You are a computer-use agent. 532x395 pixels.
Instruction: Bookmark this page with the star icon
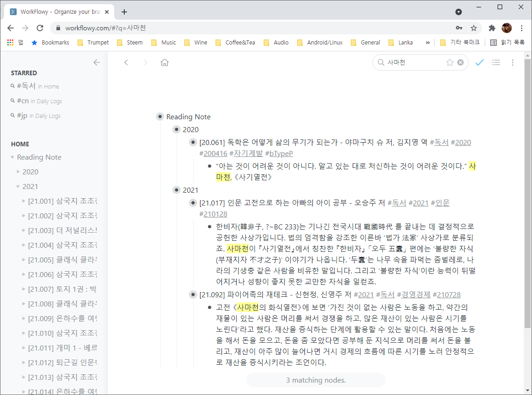point(474,28)
